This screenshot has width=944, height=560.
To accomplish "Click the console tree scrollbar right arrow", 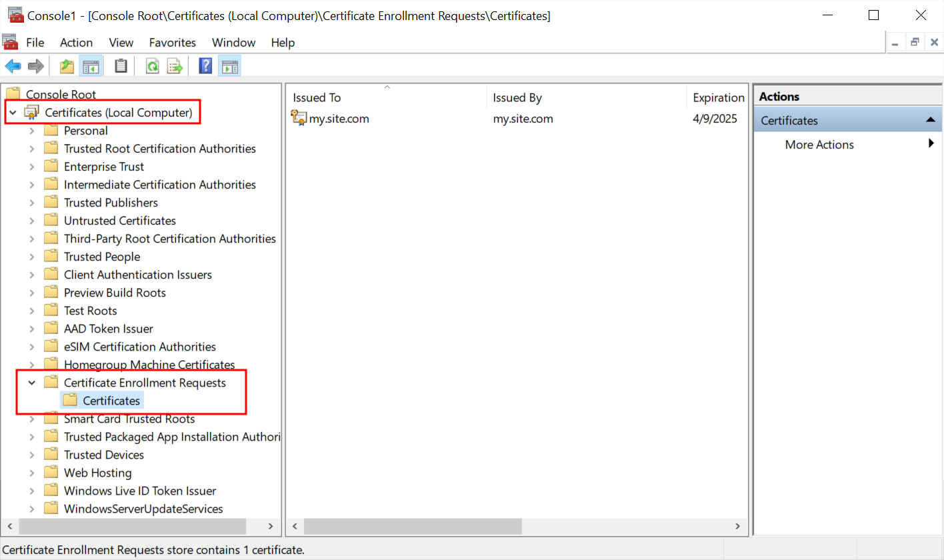I will [271, 526].
